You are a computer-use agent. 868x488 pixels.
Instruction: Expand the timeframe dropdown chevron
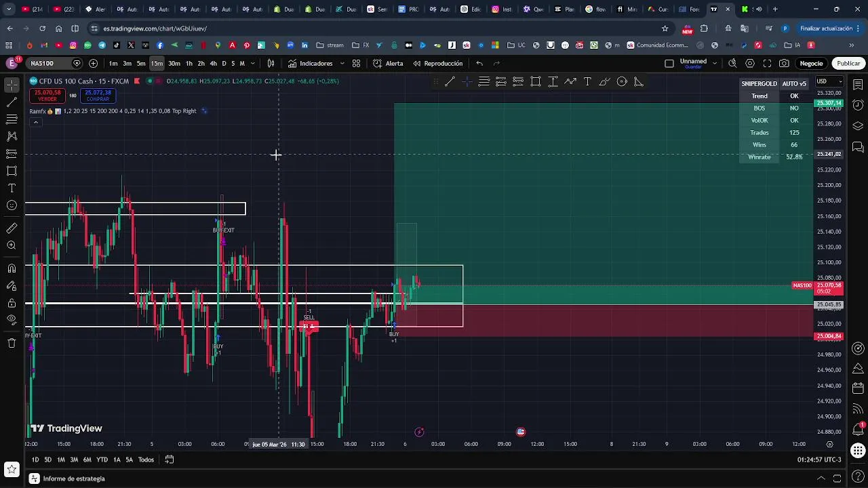253,63
